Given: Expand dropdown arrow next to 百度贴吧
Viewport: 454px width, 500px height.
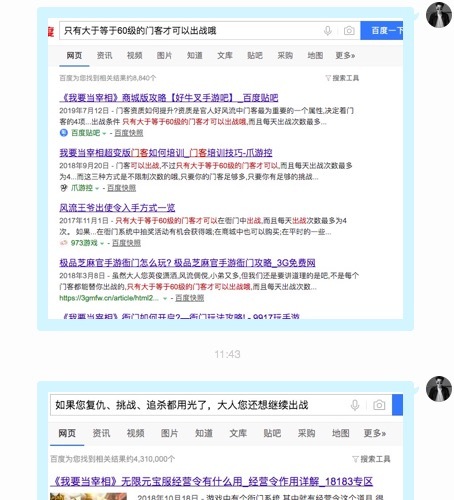Looking at the screenshot, I should pyautogui.click(x=104, y=133).
